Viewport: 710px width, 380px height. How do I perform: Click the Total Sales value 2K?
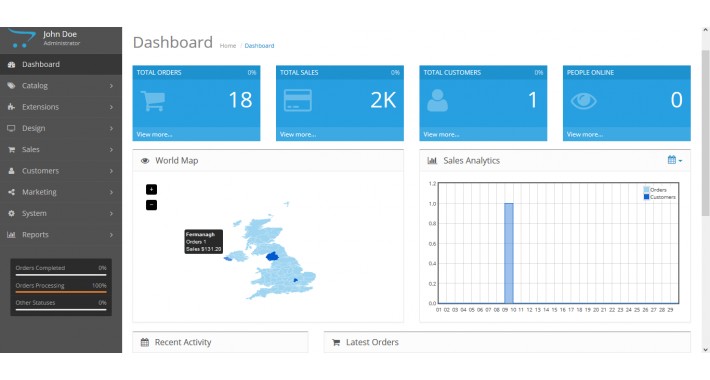(383, 100)
